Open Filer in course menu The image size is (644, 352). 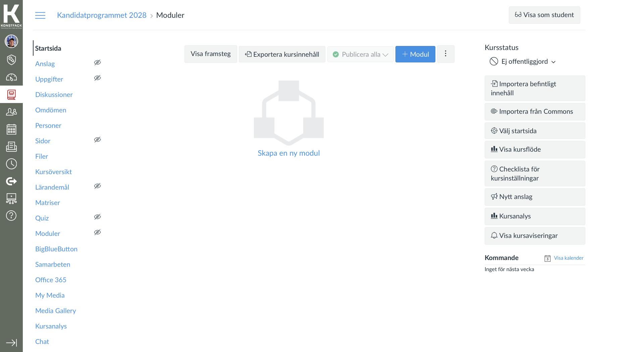click(x=42, y=156)
